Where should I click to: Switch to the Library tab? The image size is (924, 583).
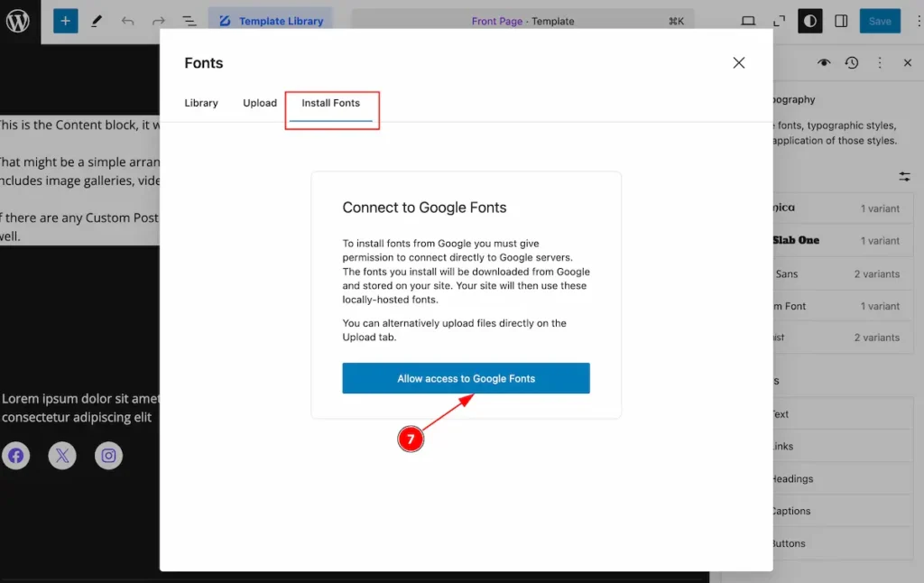point(201,103)
